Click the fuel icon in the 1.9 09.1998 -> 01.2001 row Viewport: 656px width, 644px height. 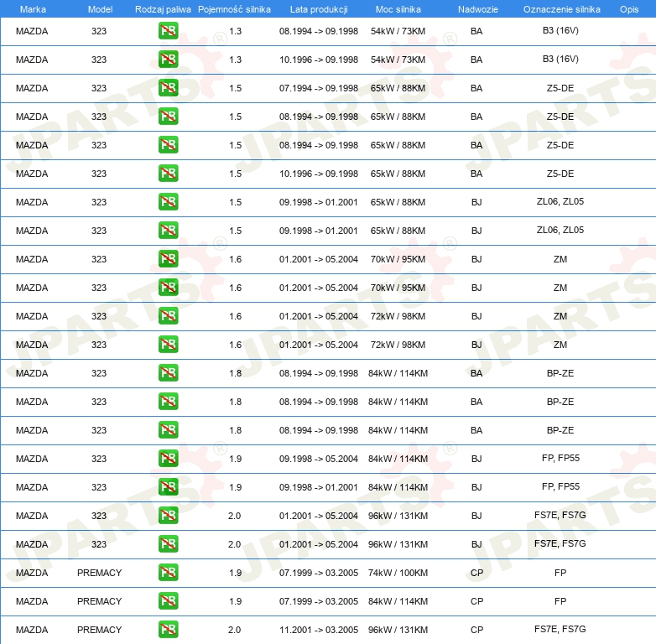coord(168,486)
